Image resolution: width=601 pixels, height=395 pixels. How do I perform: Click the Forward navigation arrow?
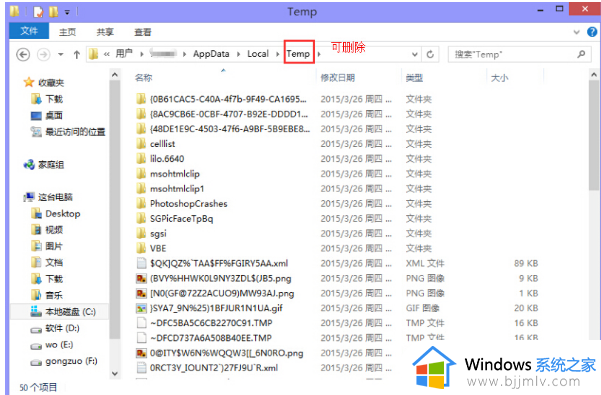[x=43, y=54]
